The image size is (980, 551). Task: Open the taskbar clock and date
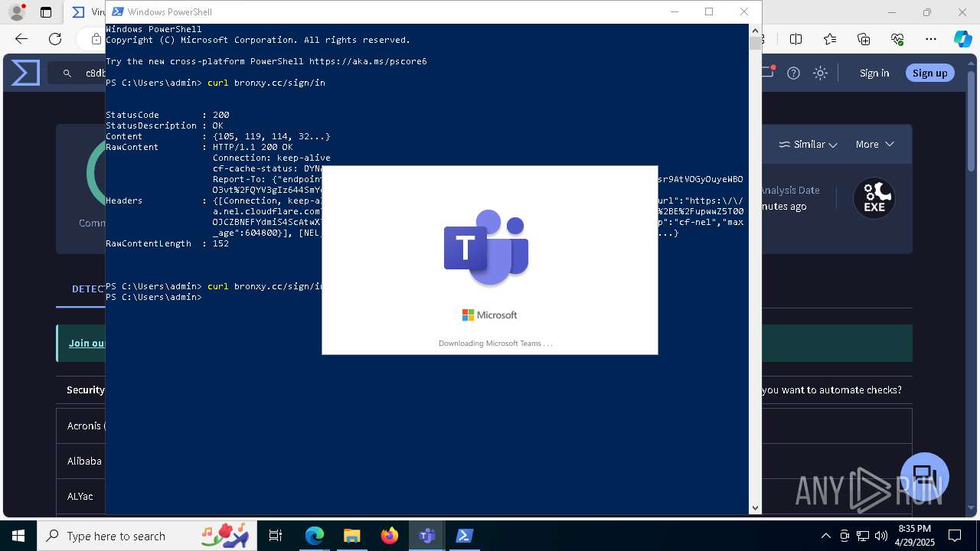(914, 536)
